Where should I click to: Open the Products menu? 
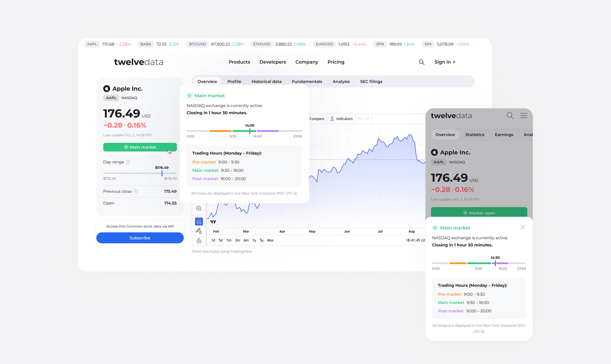239,62
